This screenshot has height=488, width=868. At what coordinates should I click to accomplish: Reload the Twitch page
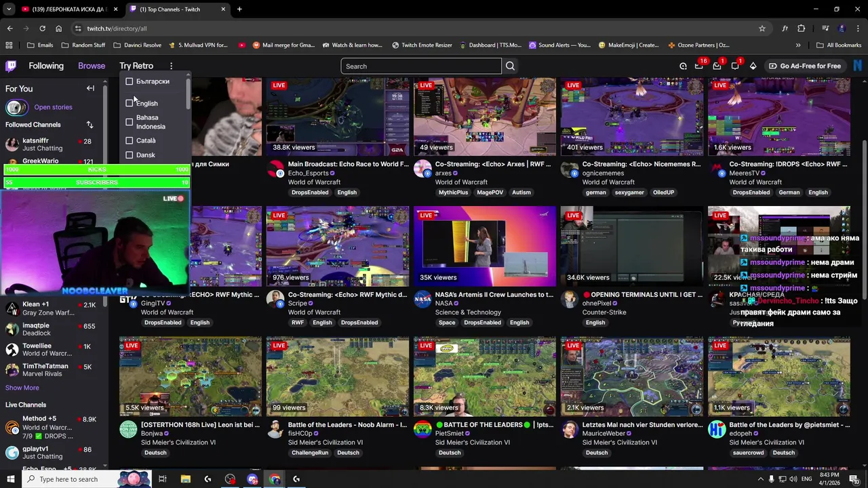click(x=42, y=28)
